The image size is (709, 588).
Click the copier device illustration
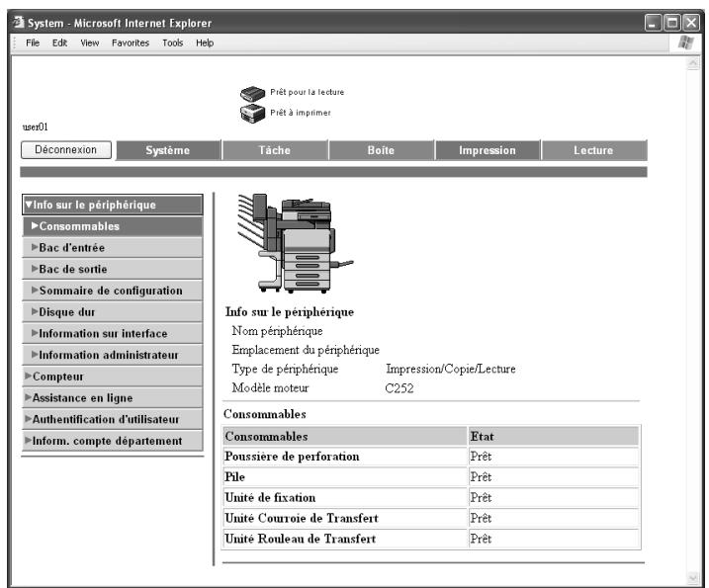(295, 243)
